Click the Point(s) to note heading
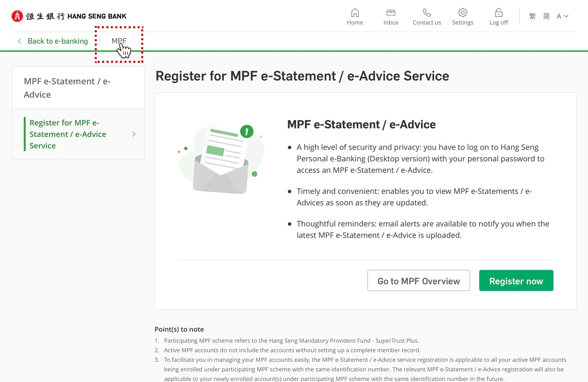588x382 pixels. (x=179, y=329)
